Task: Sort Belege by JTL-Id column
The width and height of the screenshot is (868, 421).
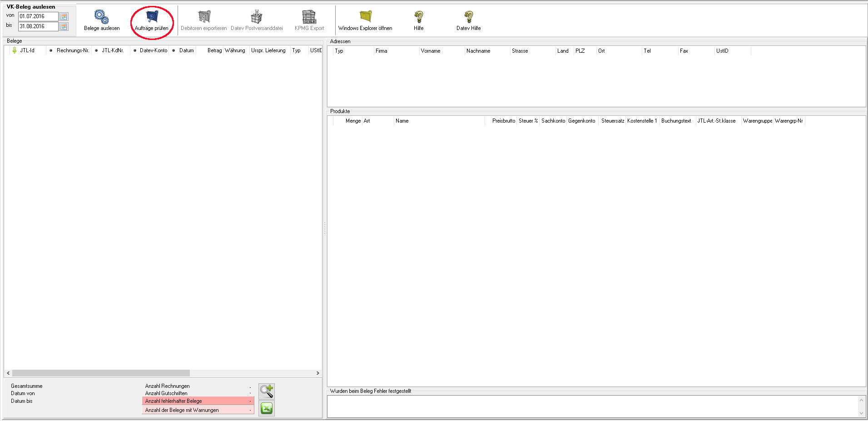Action: click(27, 50)
